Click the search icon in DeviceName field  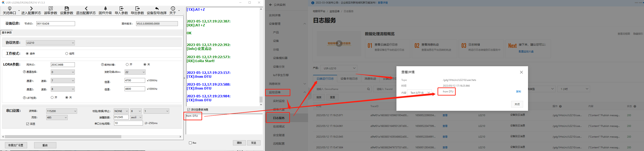click(x=368, y=89)
